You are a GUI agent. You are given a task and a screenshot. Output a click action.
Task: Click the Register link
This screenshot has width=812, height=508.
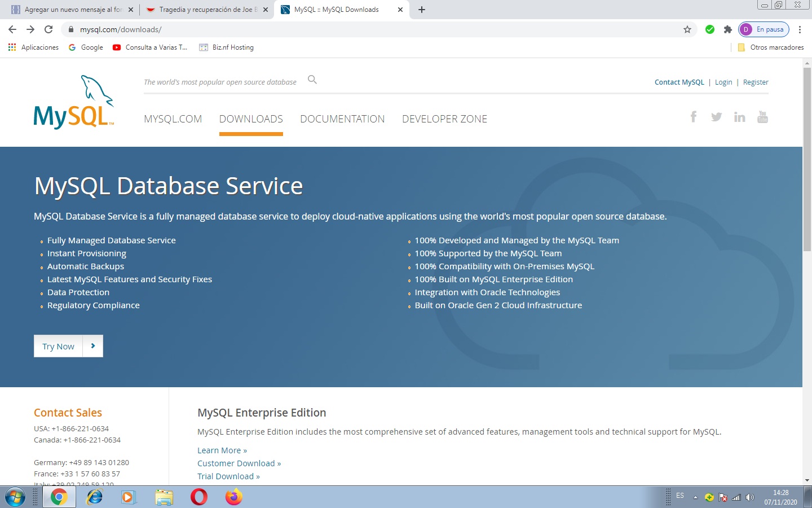pyautogui.click(x=756, y=82)
